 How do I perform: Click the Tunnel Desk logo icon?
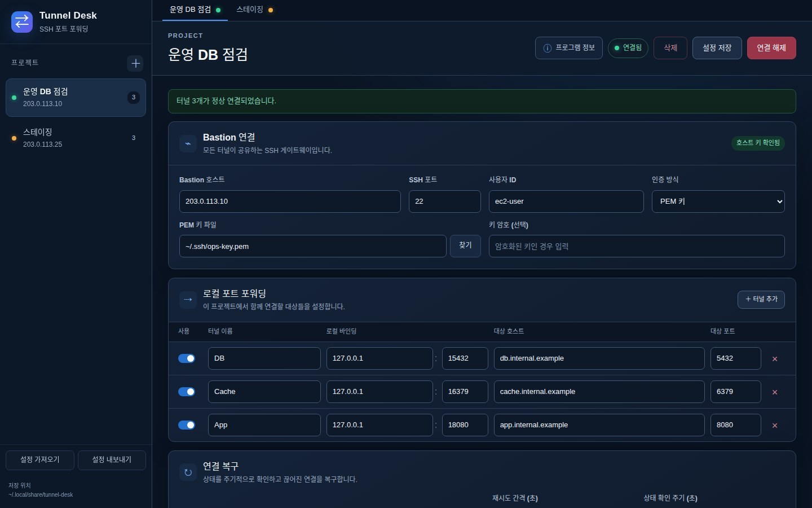pyautogui.click(x=22, y=21)
